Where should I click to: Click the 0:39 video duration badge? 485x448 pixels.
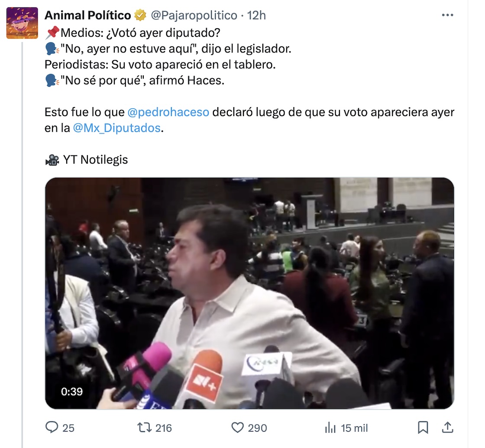pyautogui.click(x=72, y=392)
